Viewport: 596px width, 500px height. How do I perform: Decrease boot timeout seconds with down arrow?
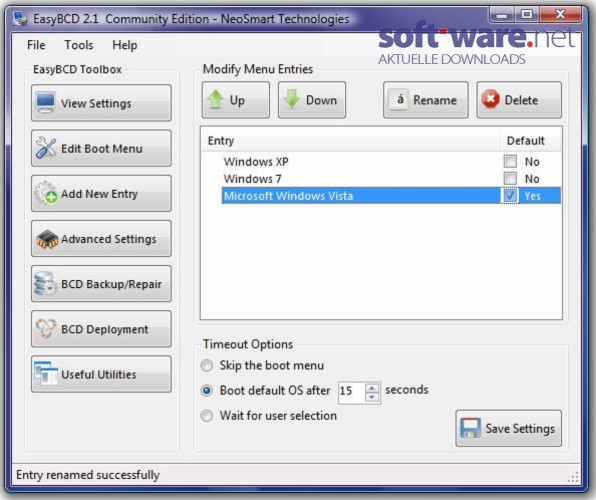click(372, 397)
